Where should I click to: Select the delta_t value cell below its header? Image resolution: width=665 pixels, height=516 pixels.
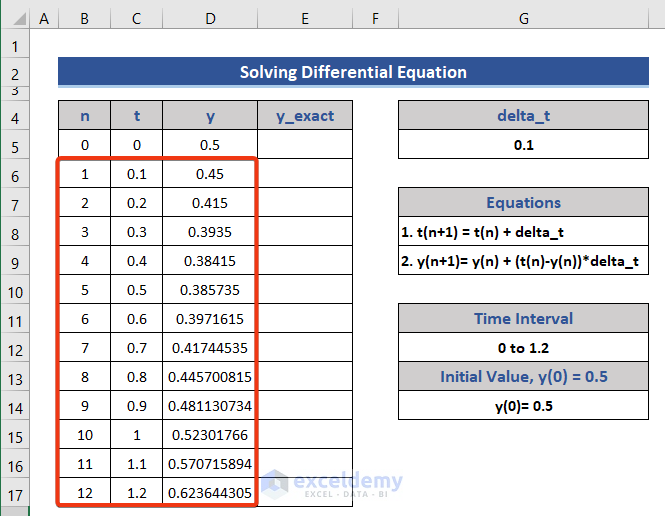coord(524,145)
